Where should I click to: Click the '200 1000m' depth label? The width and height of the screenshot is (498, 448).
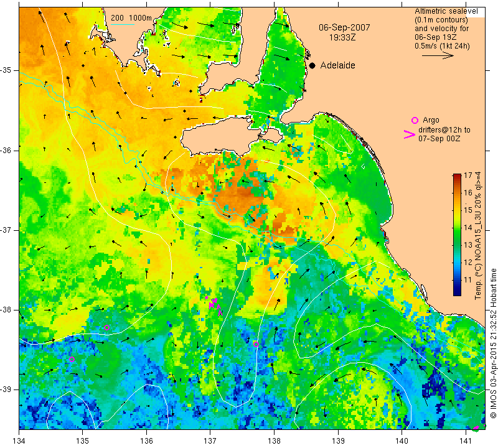tap(131, 18)
